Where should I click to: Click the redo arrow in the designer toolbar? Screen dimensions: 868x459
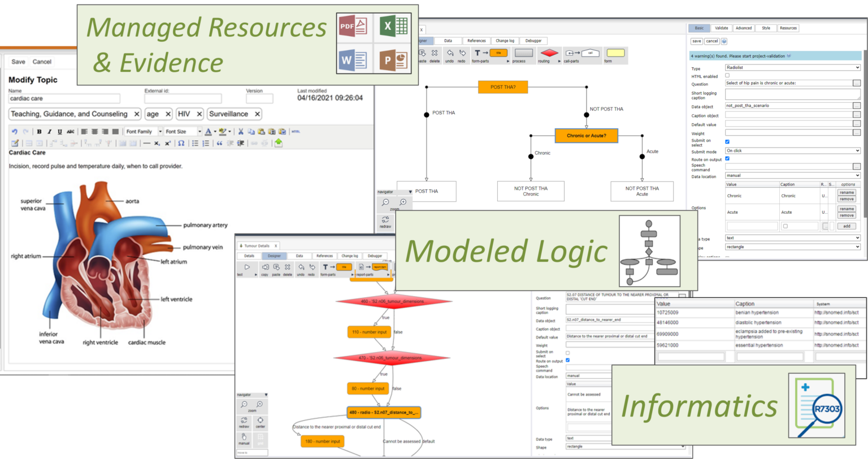(x=462, y=53)
